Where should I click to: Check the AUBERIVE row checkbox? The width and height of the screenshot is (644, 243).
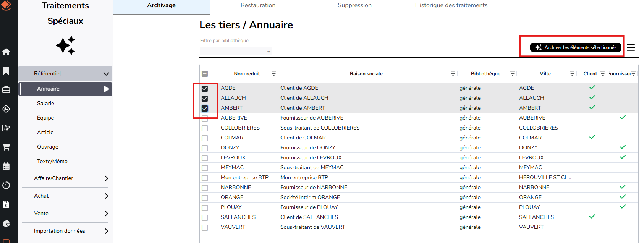[205, 118]
